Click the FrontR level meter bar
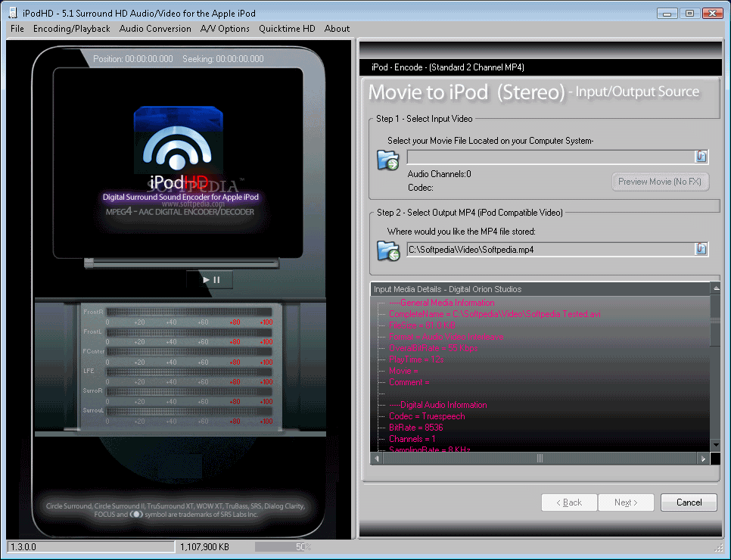The height and width of the screenshot is (560, 731). pyautogui.click(x=189, y=312)
